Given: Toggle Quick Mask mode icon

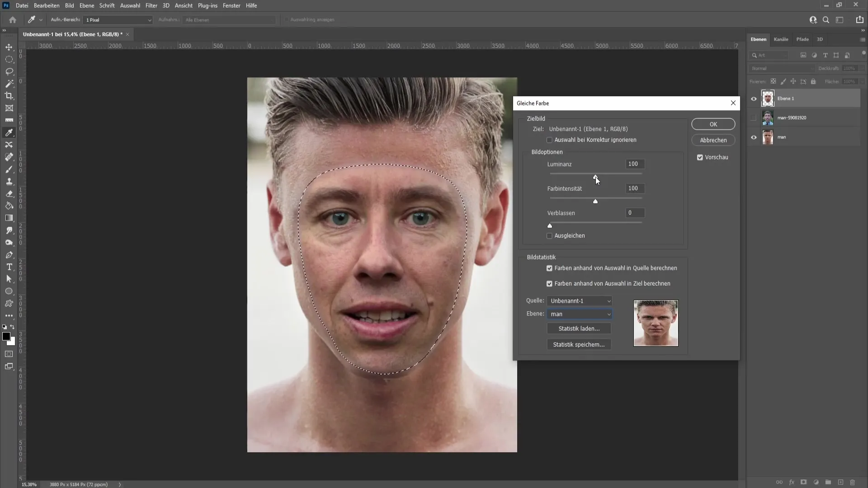Looking at the screenshot, I should pos(9,354).
